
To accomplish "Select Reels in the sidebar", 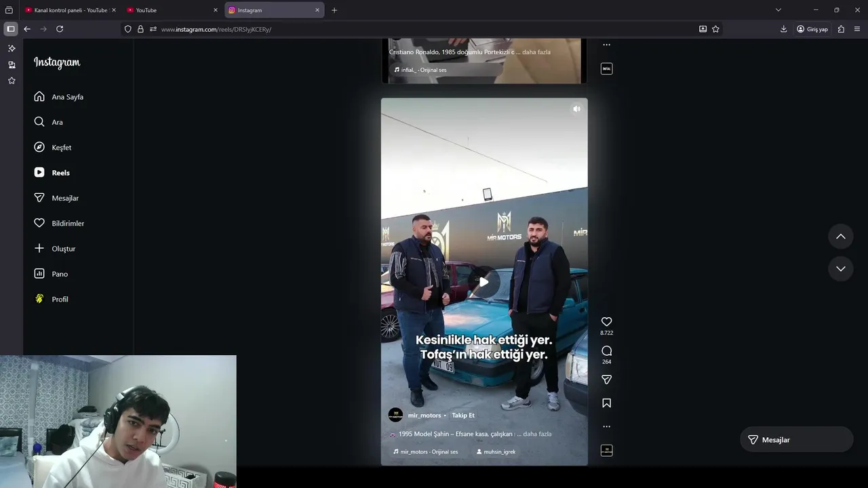I will tap(52, 173).
